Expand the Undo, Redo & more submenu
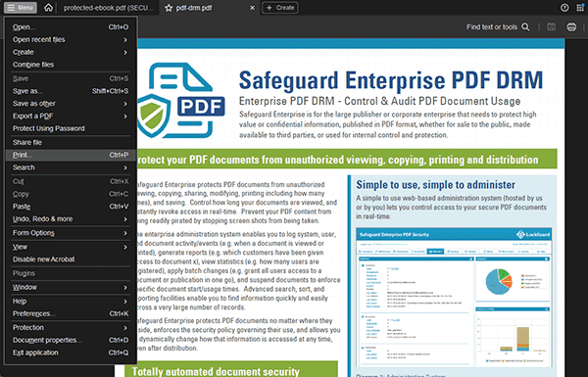Viewport: 588px width, 377px height. [71, 219]
